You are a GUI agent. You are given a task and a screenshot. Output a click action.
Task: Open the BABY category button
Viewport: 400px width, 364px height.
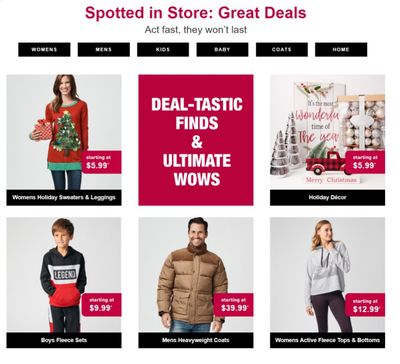click(x=222, y=49)
